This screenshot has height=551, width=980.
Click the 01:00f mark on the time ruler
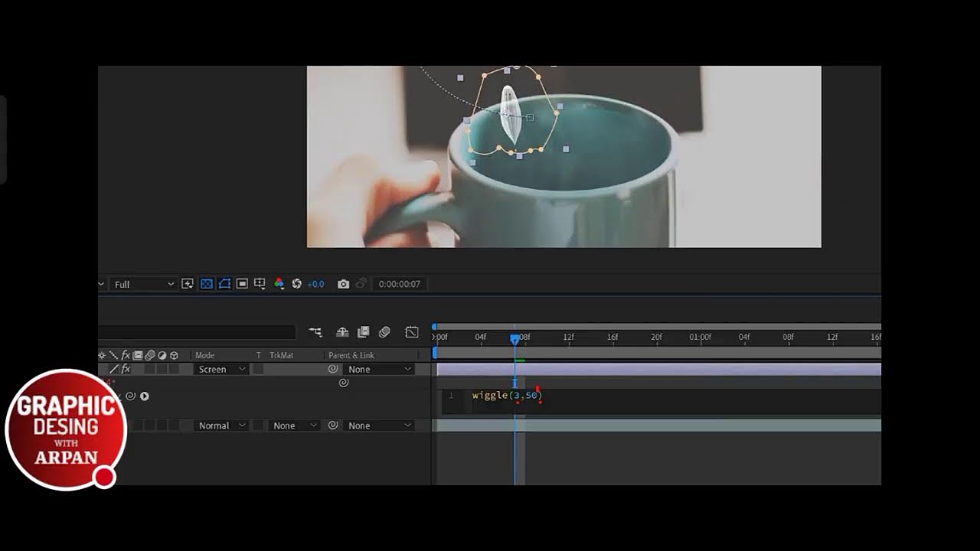coord(700,337)
